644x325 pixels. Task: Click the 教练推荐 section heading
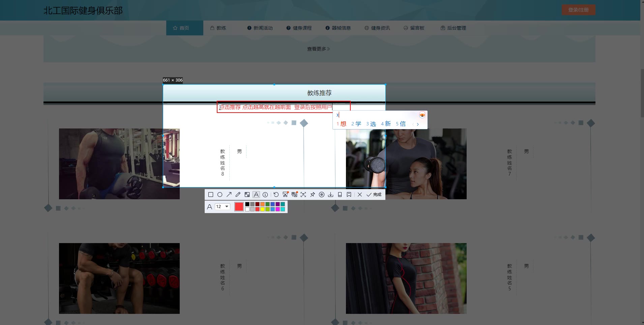pos(319,93)
